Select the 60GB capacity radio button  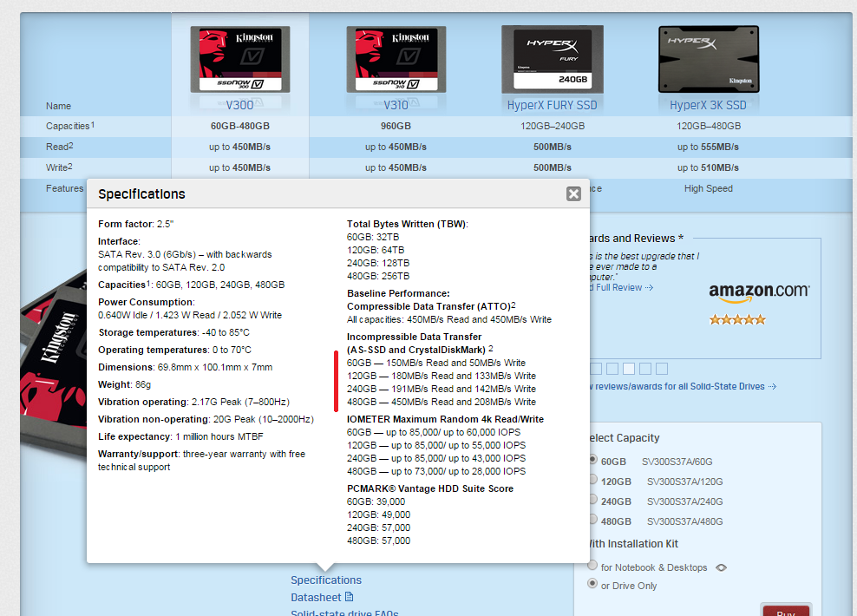[593, 460]
